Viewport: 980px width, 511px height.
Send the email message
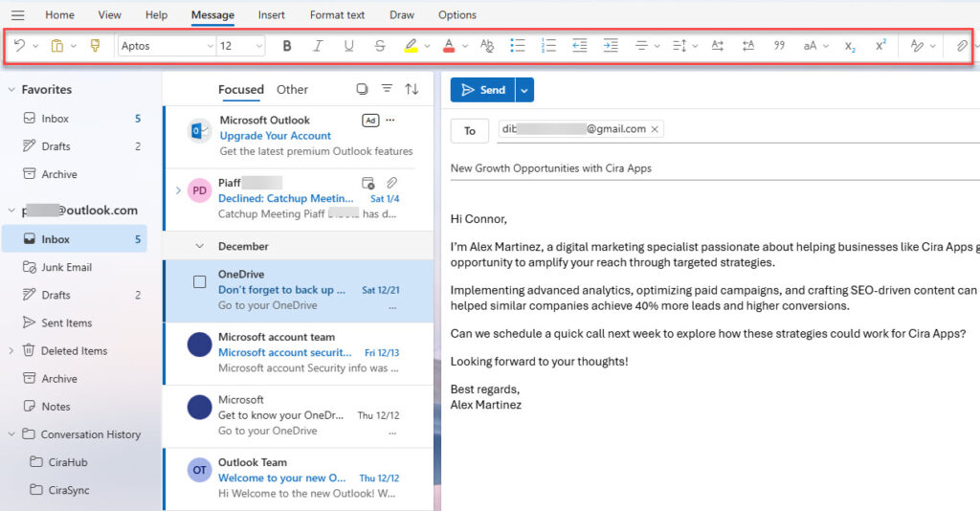tap(482, 90)
